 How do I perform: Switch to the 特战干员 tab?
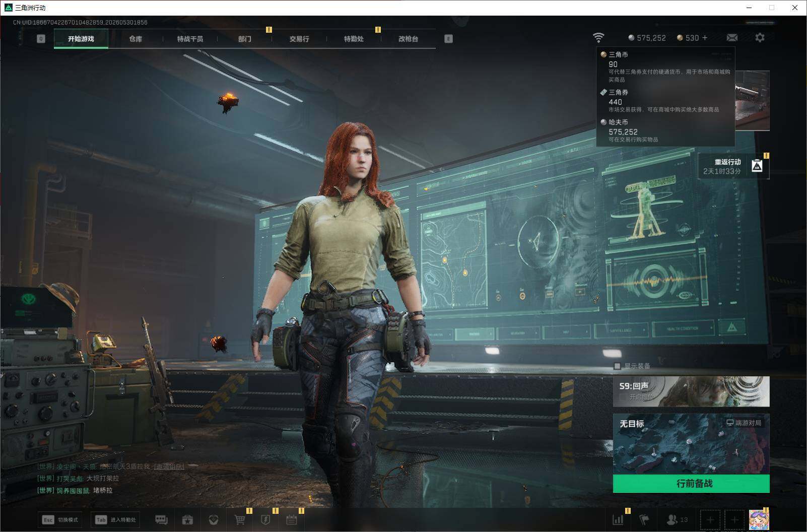point(190,39)
